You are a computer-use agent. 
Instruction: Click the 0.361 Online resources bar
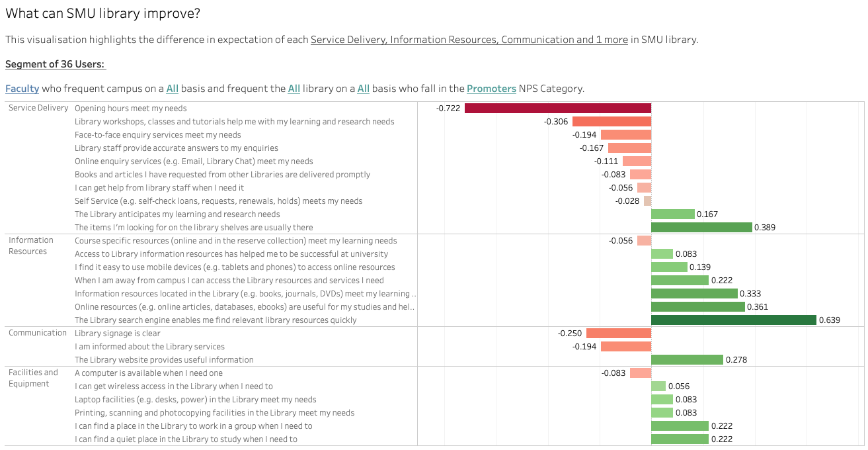click(x=698, y=306)
